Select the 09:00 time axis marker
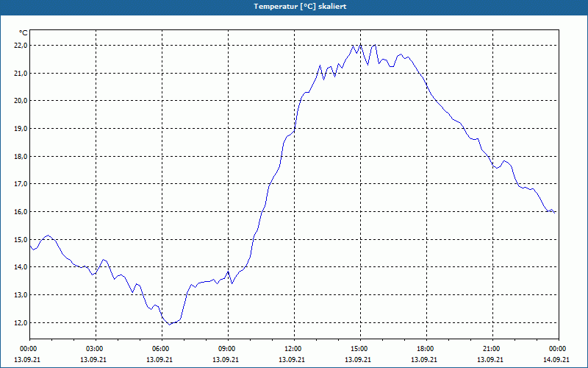 (228, 349)
